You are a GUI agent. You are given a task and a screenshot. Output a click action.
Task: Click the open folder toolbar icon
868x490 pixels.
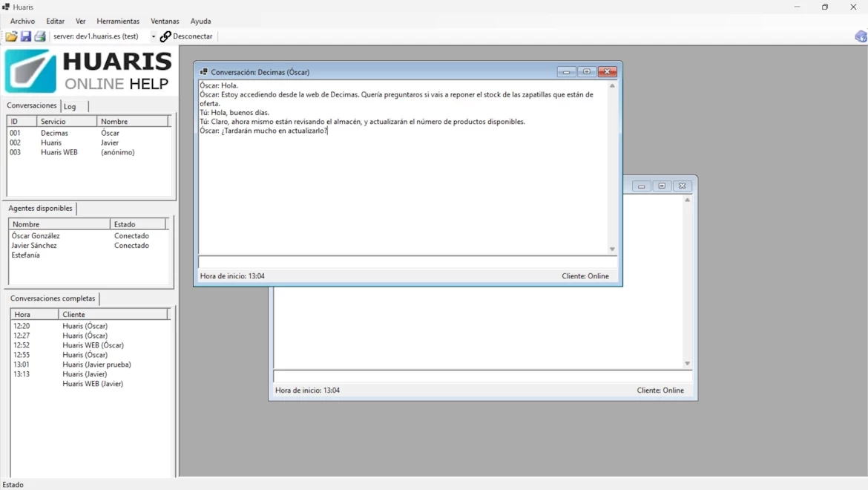click(12, 36)
